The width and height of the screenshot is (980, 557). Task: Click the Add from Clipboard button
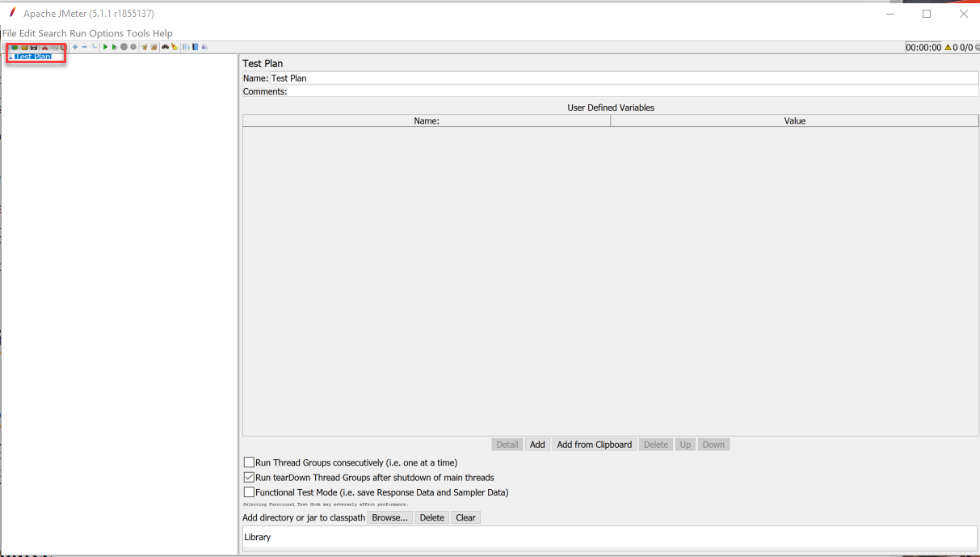coord(594,445)
